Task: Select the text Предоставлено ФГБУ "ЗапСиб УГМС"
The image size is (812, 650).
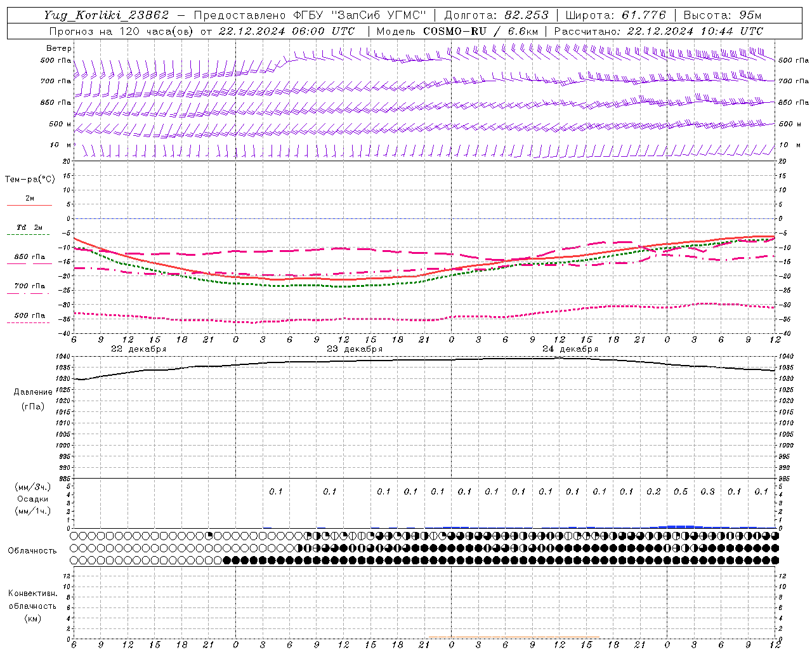Action: 310,15
